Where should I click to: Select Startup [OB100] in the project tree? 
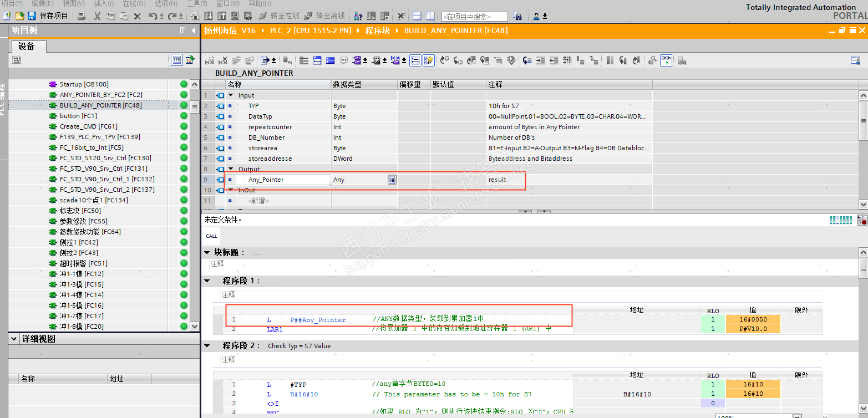click(x=84, y=84)
